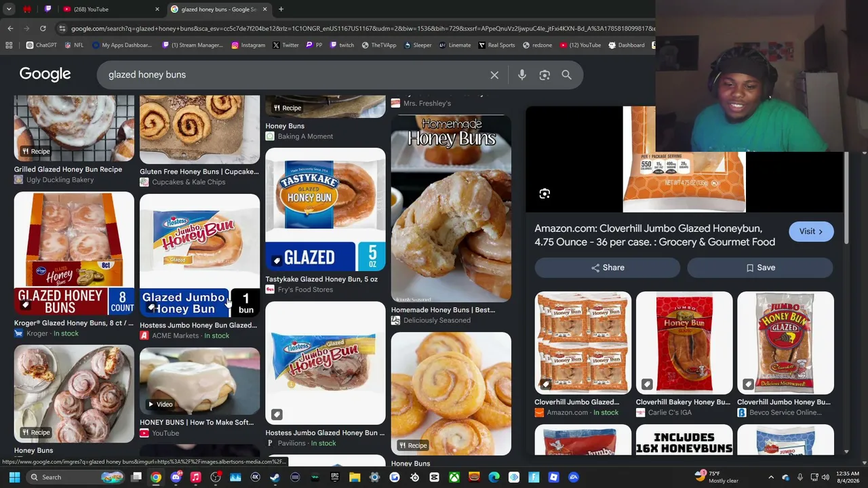
Task: Open the Tastykake Glazed Honey Bun 5 oz image
Action: tap(325, 211)
